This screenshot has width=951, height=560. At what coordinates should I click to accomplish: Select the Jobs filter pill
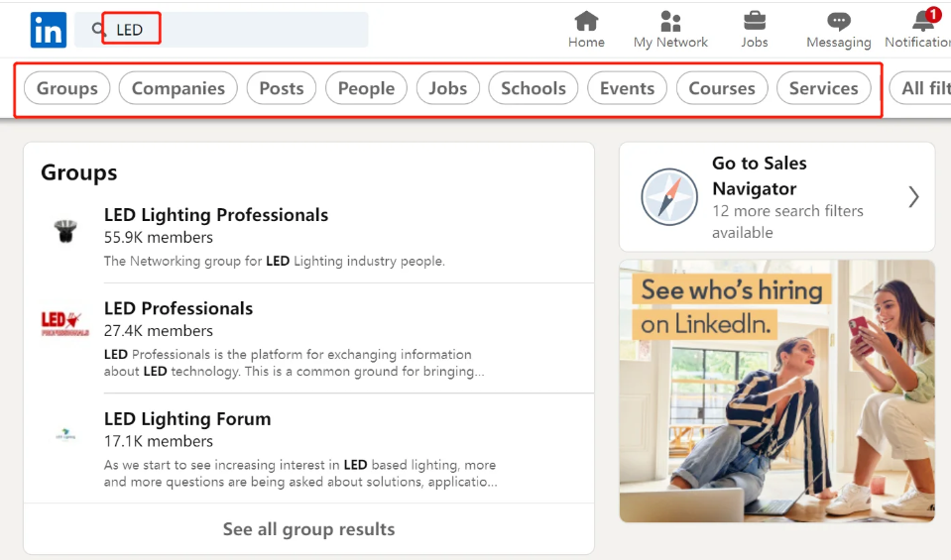click(447, 88)
